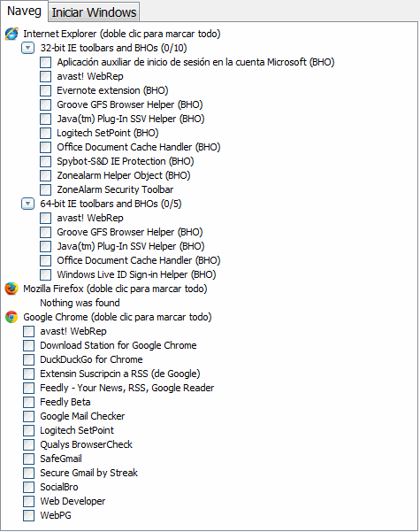Click the Mozilla Firefox browser icon
Screen dimensions: 420x532
[x=11, y=289]
